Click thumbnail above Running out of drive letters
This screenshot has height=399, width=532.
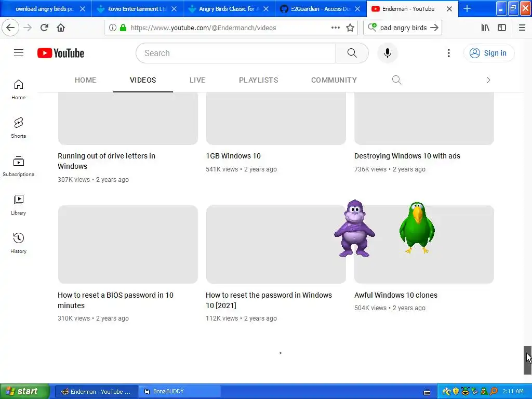click(x=128, y=118)
